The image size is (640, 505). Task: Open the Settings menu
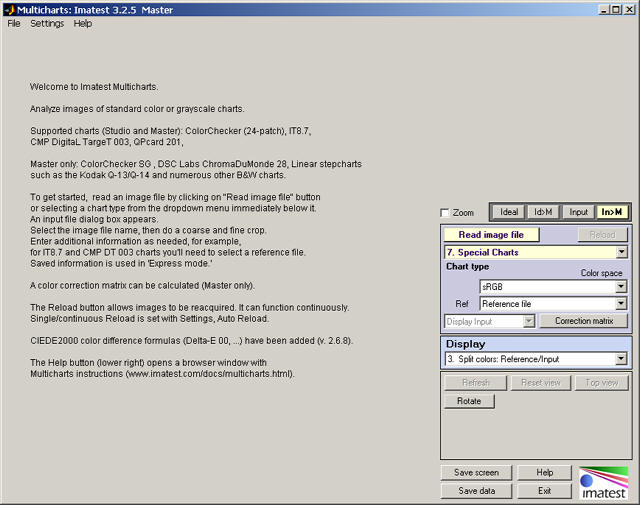point(47,24)
